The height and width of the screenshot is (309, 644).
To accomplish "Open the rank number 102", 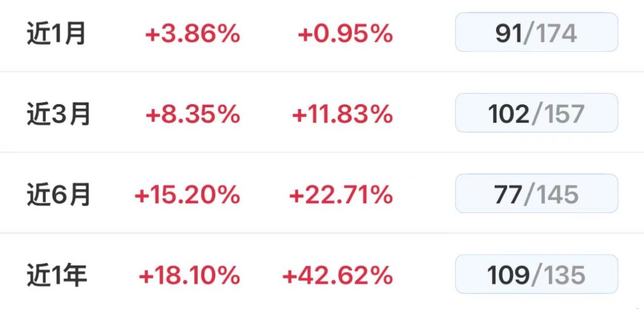I will (x=509, y=114).
